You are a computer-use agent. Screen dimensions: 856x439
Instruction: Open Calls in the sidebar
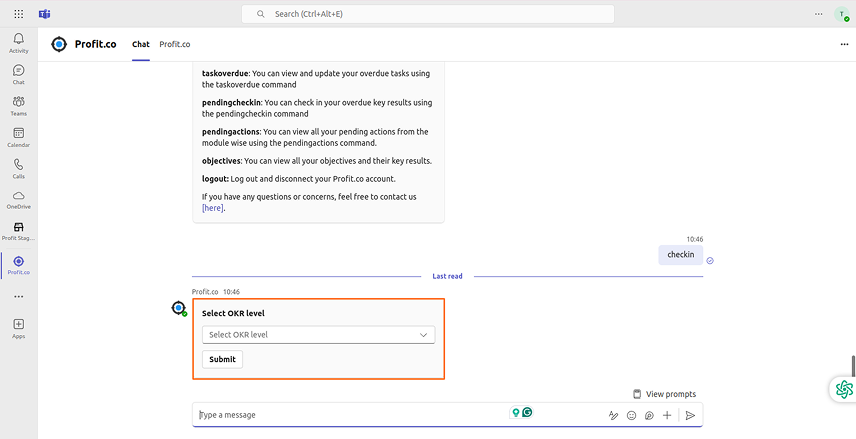point(19,169)
